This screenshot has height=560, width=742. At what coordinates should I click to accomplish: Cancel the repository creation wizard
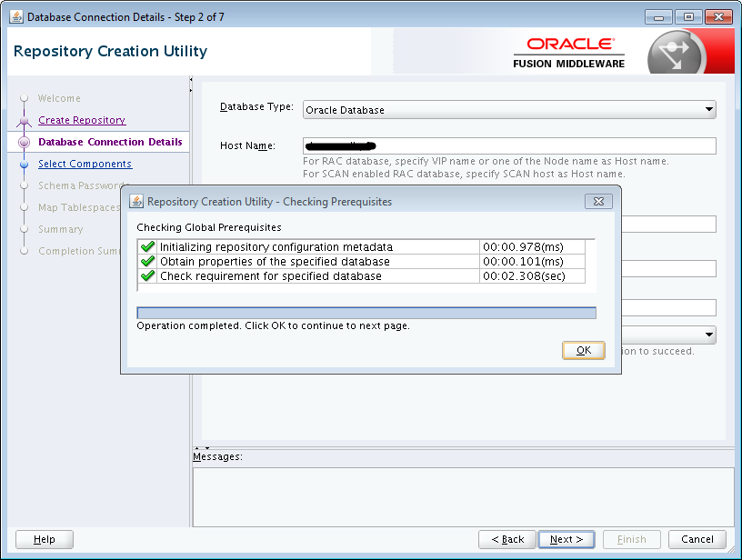697,539
